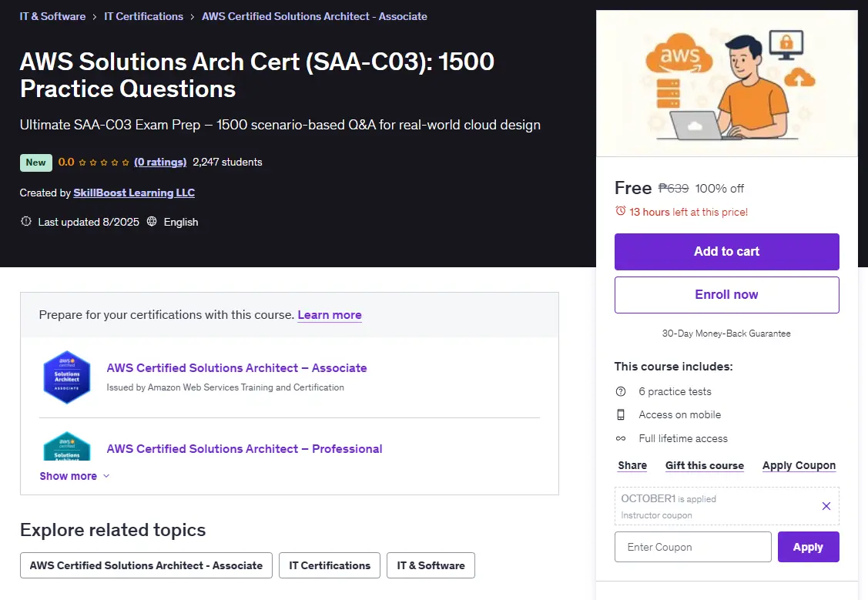Expand Show more certifications
Viewport: 868px width, 600px height.
click(75, 476)
